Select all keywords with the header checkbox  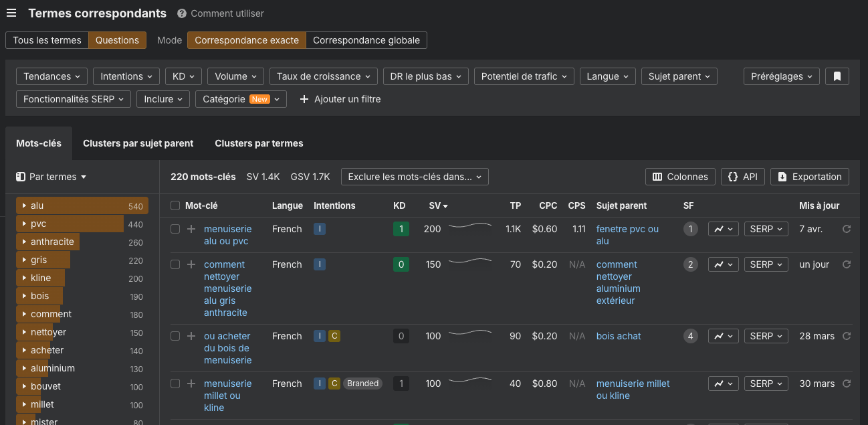pos(175,205)
